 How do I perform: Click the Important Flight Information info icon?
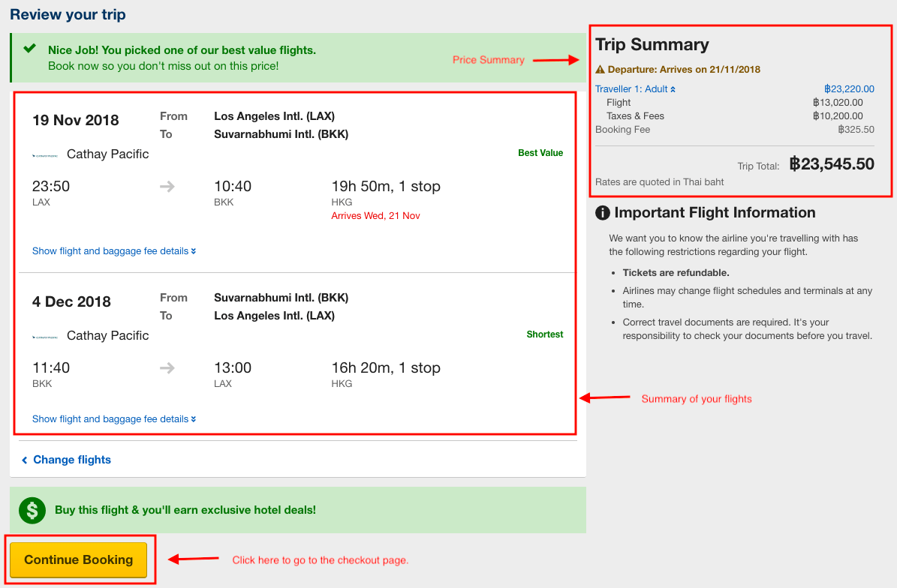602,213
